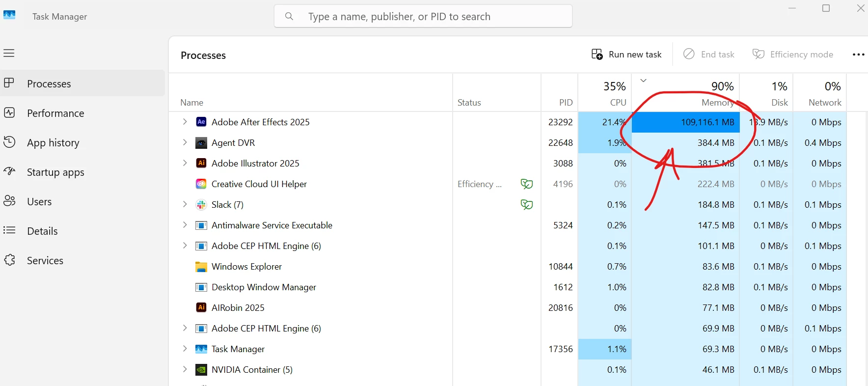Image resolution: width=868 pixels, height=386 pixels.
Task: Expand the NVIDIA Container (5) group
Action: pyautogui.click(x=185, y=369)
